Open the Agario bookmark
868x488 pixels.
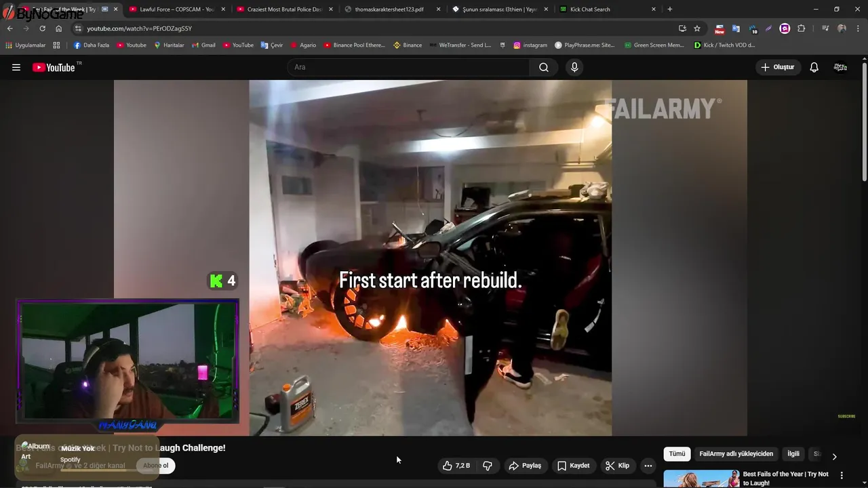[303, 45]
